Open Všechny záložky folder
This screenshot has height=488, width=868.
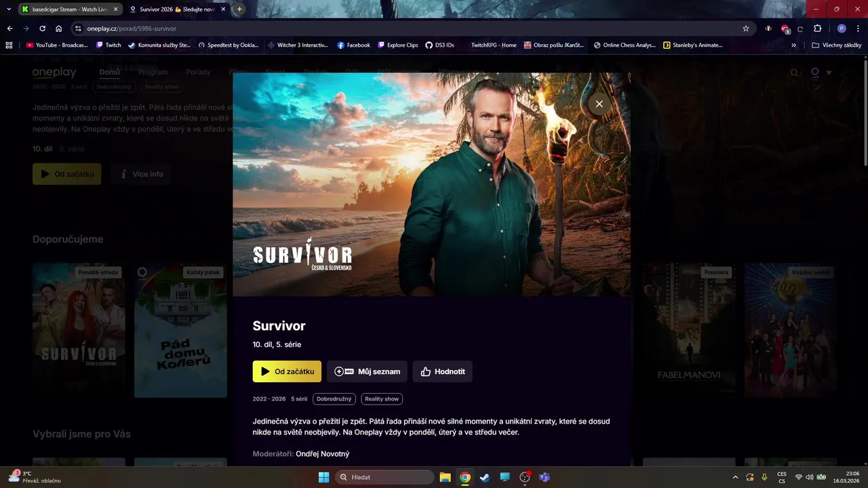(x=836, y=45)
